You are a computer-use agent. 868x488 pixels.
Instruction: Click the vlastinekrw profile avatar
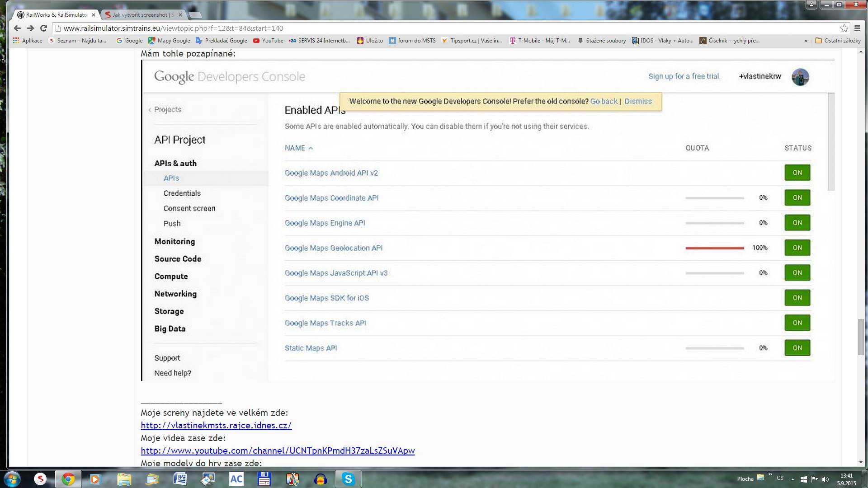tap(800, 77)
